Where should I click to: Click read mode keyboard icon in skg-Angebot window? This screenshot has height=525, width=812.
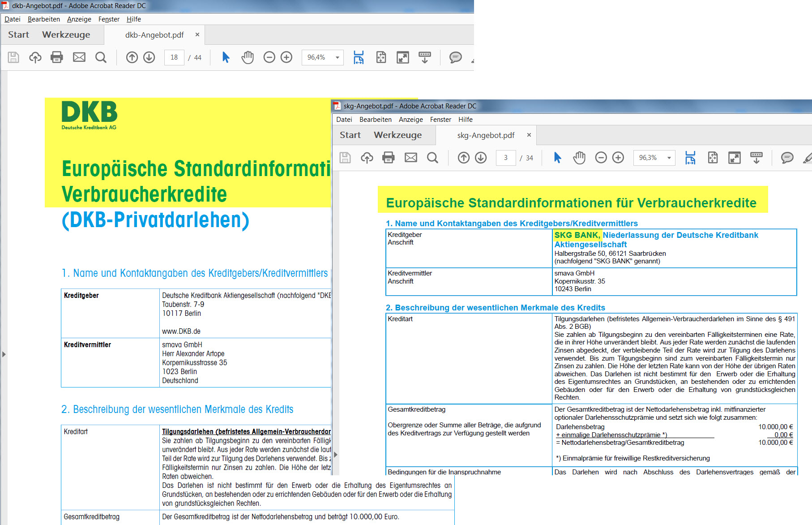point(756,158)
